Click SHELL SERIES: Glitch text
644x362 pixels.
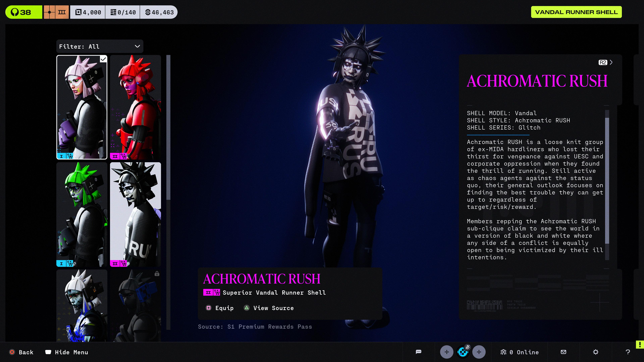(504, 128)
